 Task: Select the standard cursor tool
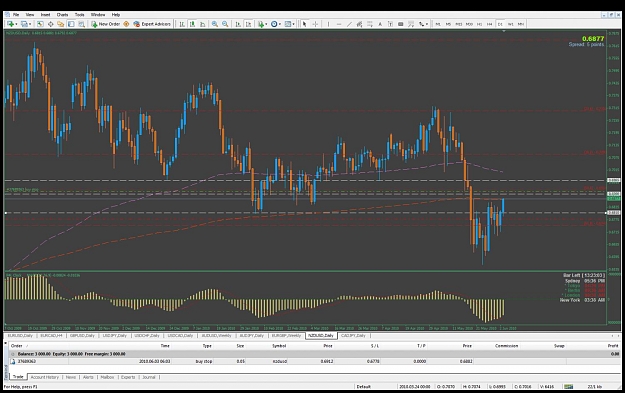click(305, 24)
